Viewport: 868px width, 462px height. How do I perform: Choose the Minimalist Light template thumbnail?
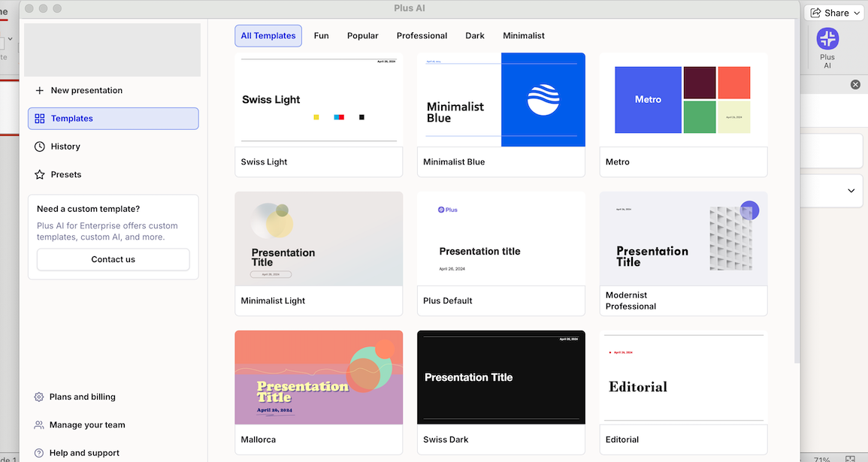(x=319, y=238)
